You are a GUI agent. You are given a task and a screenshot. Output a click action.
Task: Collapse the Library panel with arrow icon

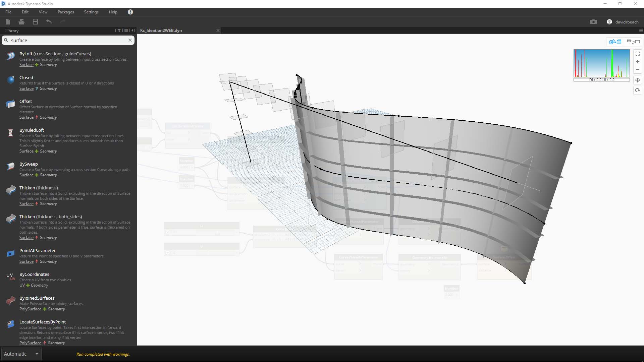coord(133,31)
